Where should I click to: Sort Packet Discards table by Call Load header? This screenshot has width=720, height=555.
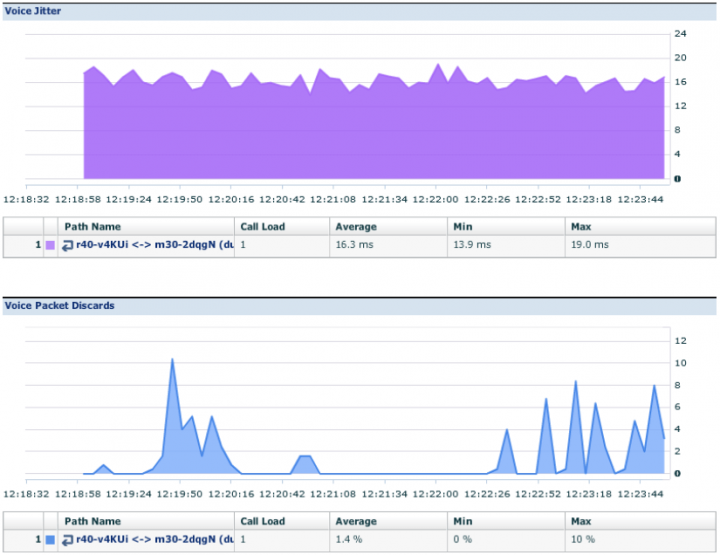(x=262, y=521)
